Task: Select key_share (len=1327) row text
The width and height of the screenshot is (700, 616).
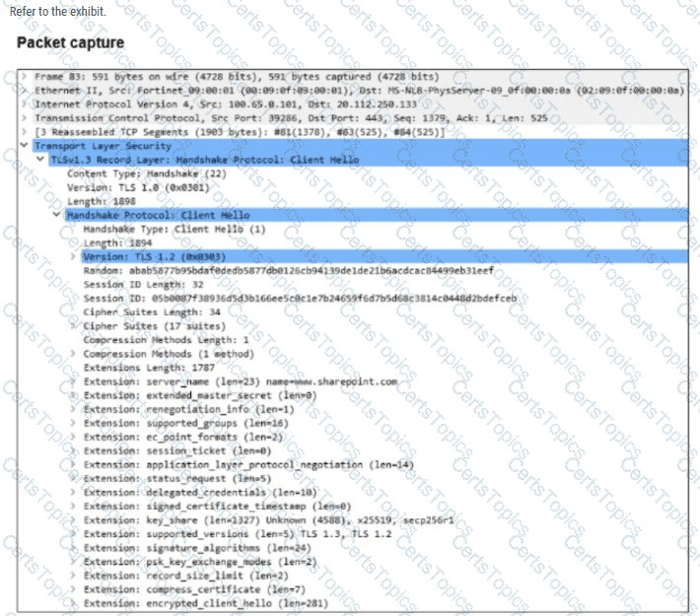Action: 269,520
